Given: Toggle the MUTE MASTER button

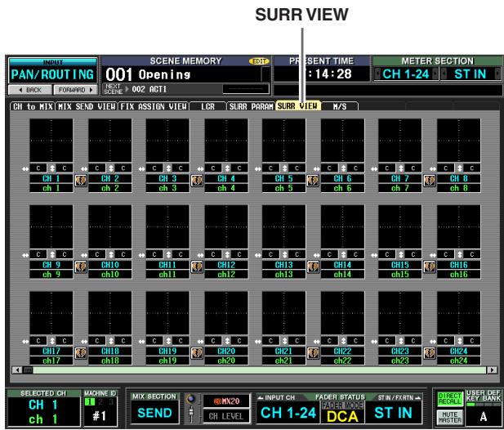Looking at the screenshot, I should pos(449,417).
